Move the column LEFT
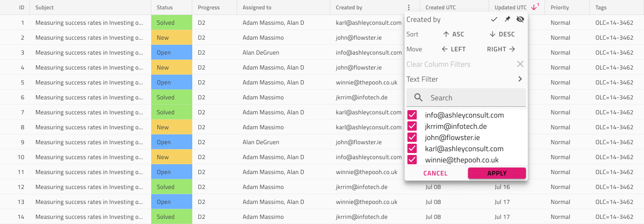This screenshot has height=224, width=644. tap(453, 49)
